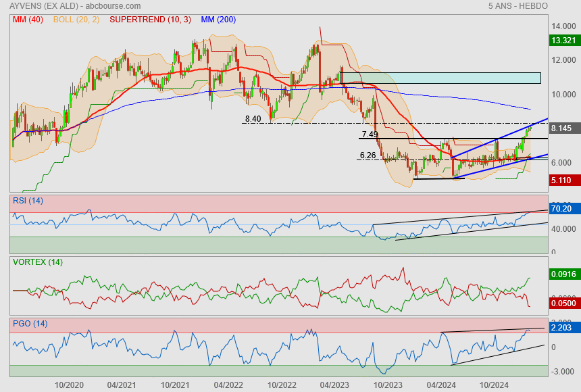Viewport: 581px width, 392px height.
Task: Click the green 0.0916 vortex value tag
Action: click(563, 274)
